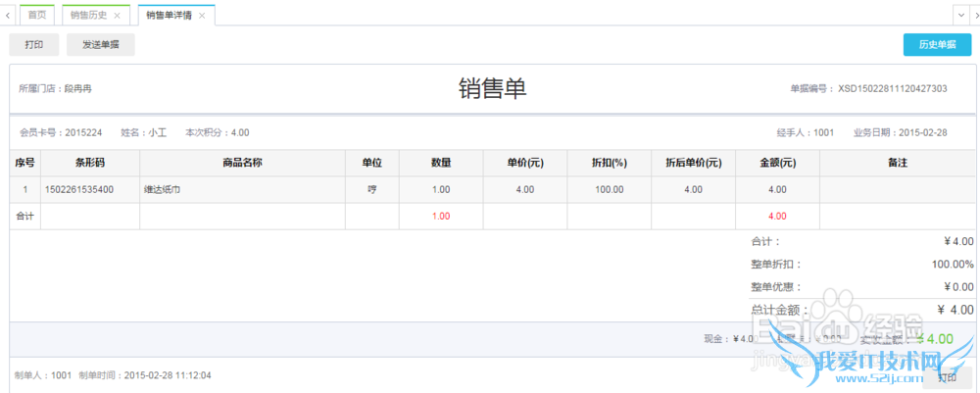This screenshot has width=980, height=393.
Task: Click the 金额(元) column header
Action: [x=777, y=163]
